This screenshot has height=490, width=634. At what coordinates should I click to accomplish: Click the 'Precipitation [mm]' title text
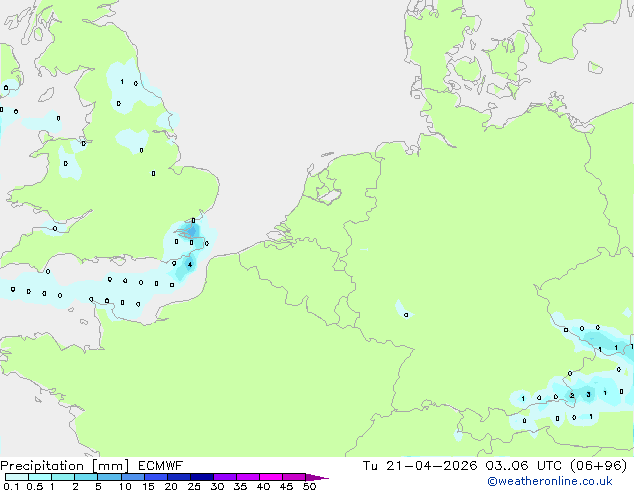[x=64, y=466]
